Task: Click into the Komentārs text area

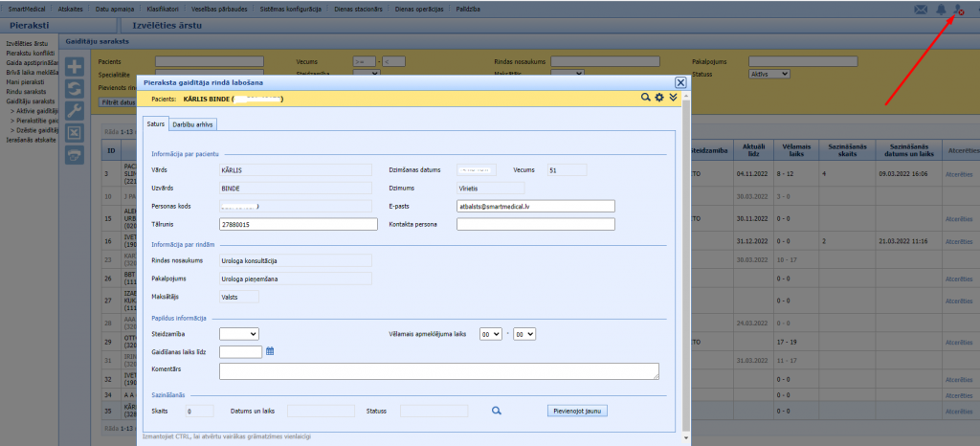Action: 438,371
